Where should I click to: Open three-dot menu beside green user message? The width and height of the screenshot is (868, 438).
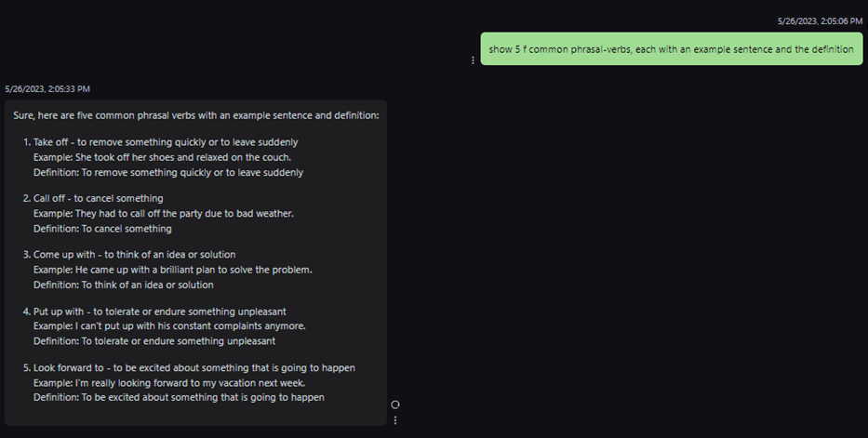pos(473,60)
